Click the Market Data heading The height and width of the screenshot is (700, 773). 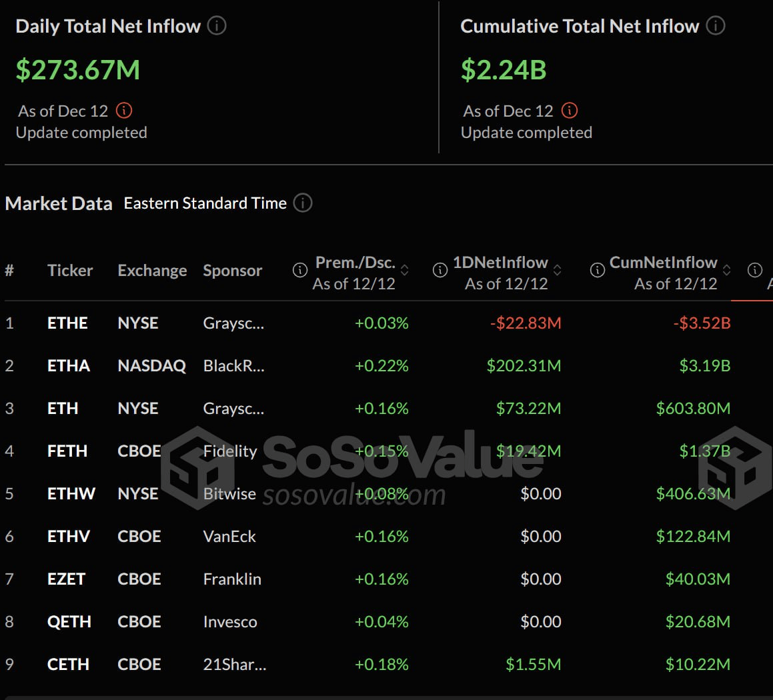click(59, 203)
